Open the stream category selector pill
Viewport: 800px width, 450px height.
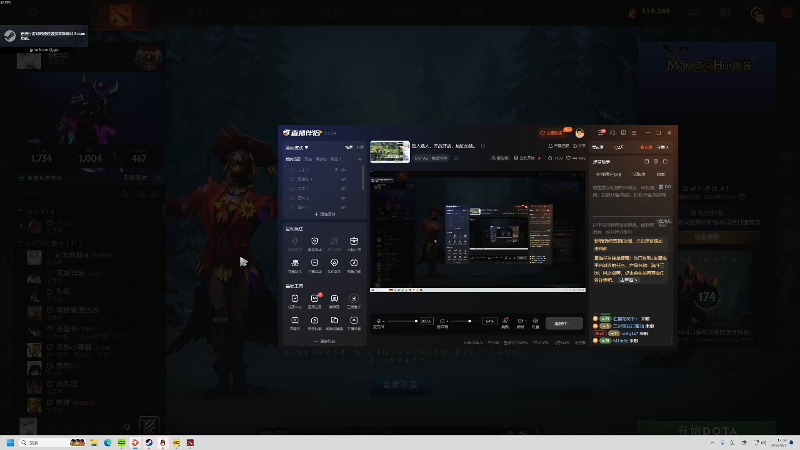[432, 158]
